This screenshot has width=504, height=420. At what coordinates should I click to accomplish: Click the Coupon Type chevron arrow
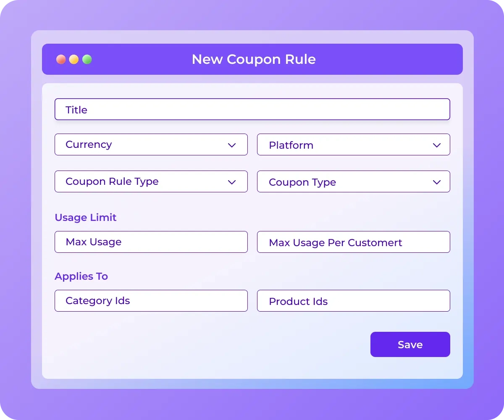tap(436, 182)
